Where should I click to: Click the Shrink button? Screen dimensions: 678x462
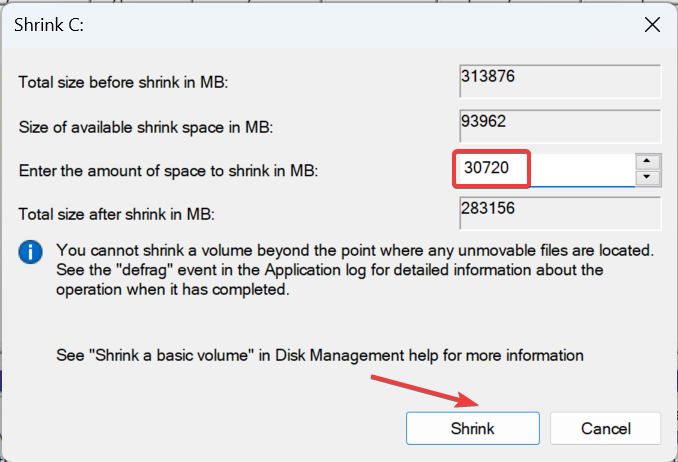coord(473,428)
